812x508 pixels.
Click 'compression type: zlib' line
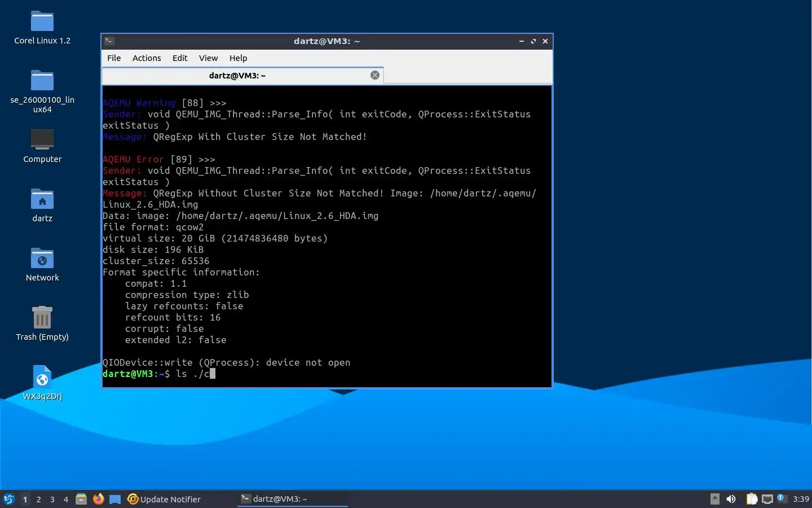tap(187, 295)
